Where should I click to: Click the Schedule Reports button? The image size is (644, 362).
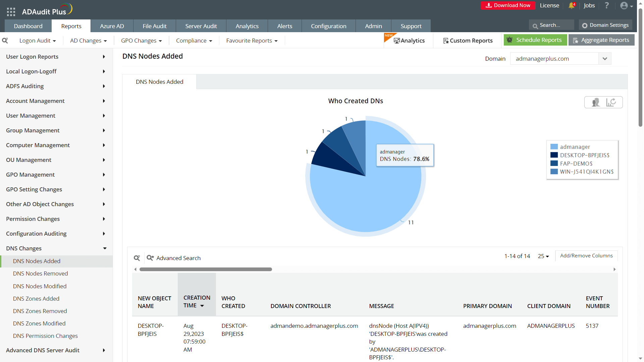pyautogui.click(x=535, y=40)
